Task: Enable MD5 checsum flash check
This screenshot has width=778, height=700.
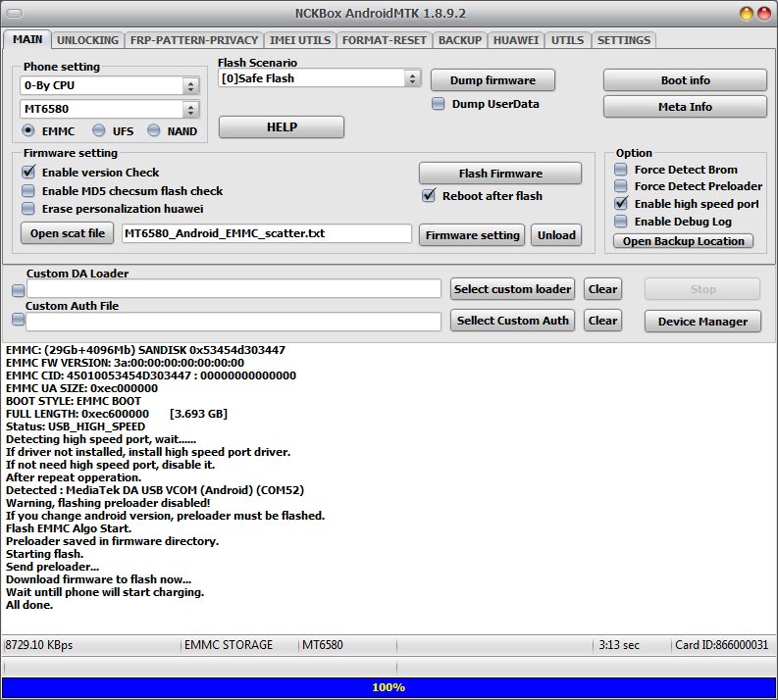Action: coord(28,191)
